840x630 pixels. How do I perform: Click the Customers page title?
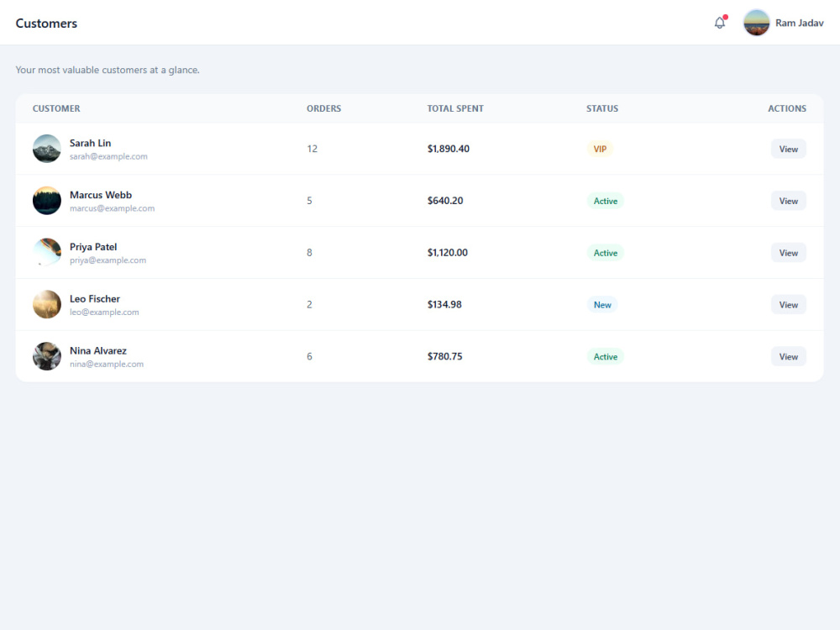pyautogui.click(x=46, y=23)
